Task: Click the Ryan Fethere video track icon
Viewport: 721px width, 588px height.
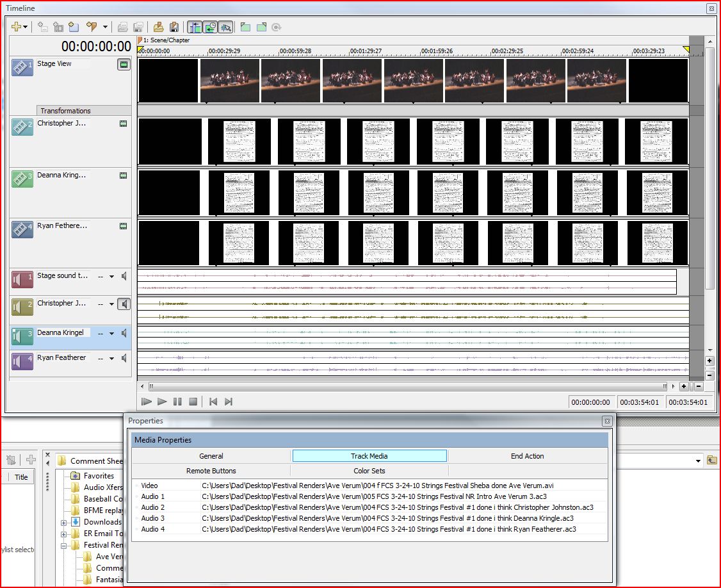Action: coord(22,229)
